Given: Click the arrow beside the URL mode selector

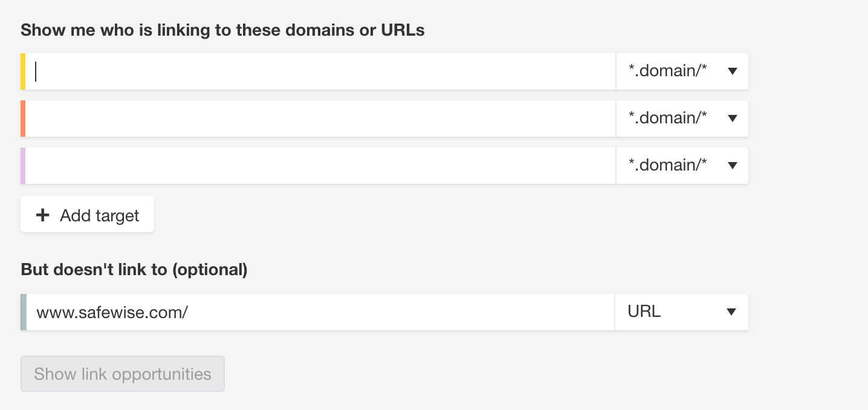Looking at the screenshot, I should (731, 312).
